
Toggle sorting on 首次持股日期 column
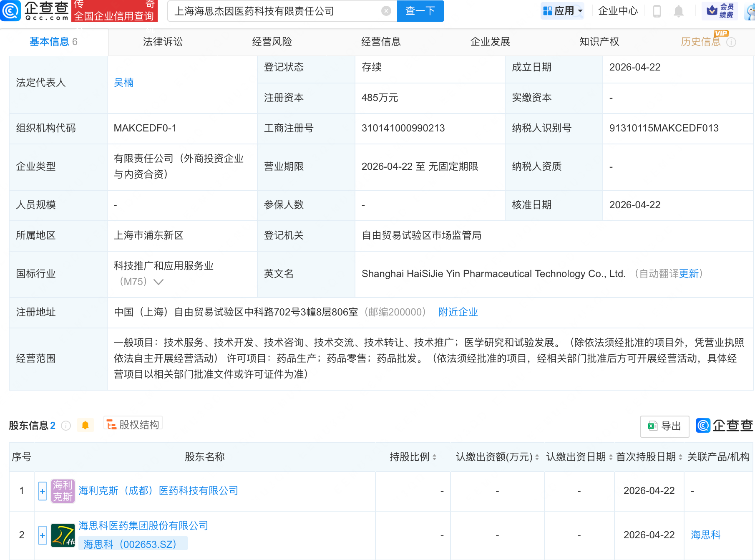(680, 457)
